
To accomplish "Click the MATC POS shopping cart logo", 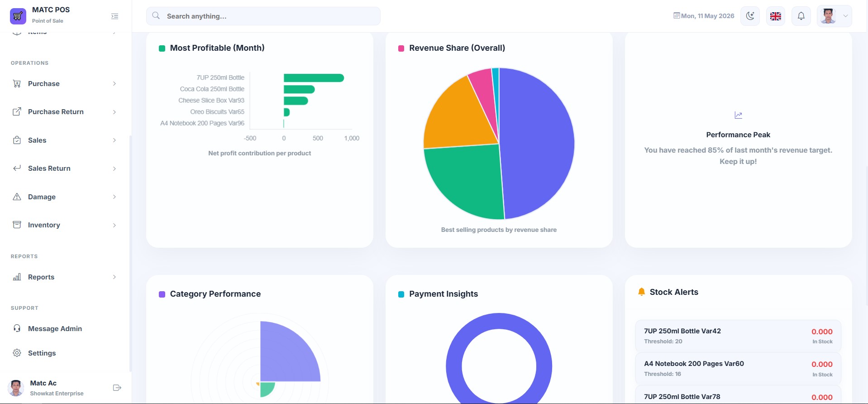I will tap(18, 16).
